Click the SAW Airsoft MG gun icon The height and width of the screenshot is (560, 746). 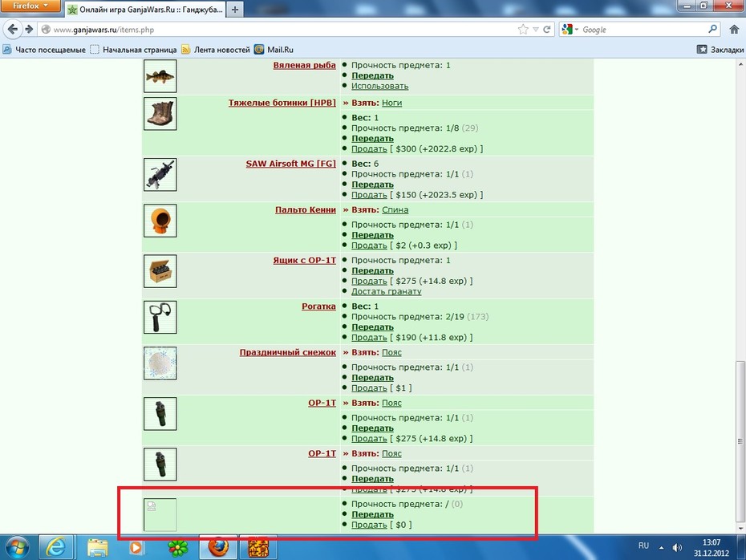(160, 175)
